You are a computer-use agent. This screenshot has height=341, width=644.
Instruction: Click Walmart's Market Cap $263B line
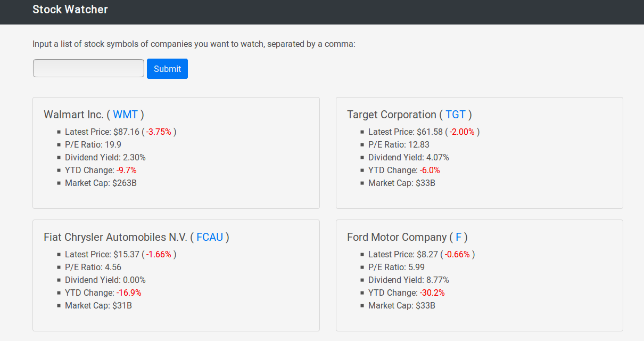point(101,183)
